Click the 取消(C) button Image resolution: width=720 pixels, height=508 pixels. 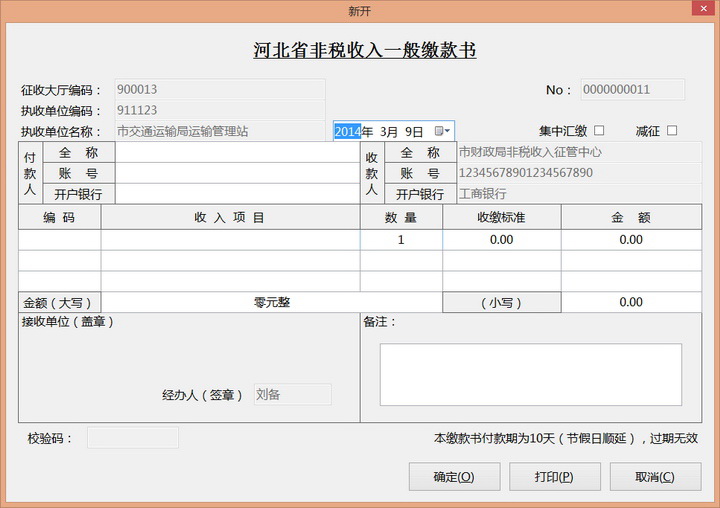(x=655, y=477)
